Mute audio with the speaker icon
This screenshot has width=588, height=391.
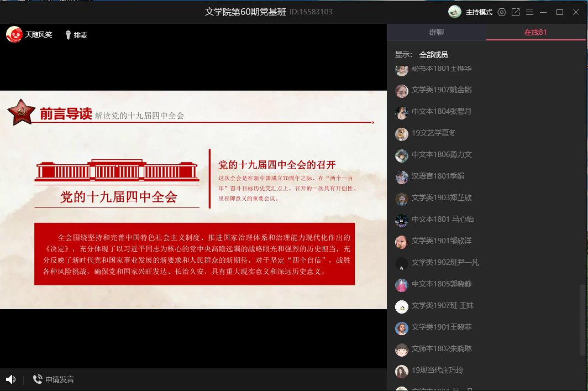tap(11, 379)
